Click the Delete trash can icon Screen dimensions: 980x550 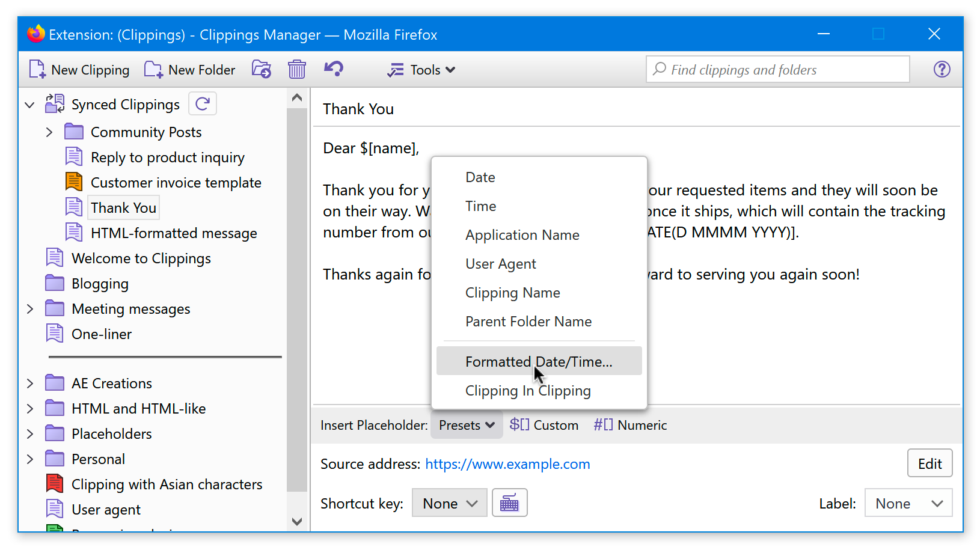pyautogui.click(x=297, y=70)
